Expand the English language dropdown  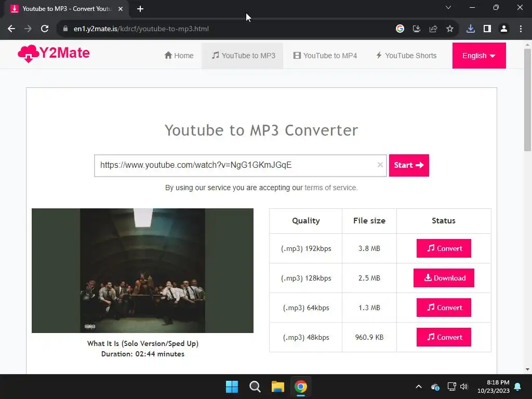click(479, 56)
